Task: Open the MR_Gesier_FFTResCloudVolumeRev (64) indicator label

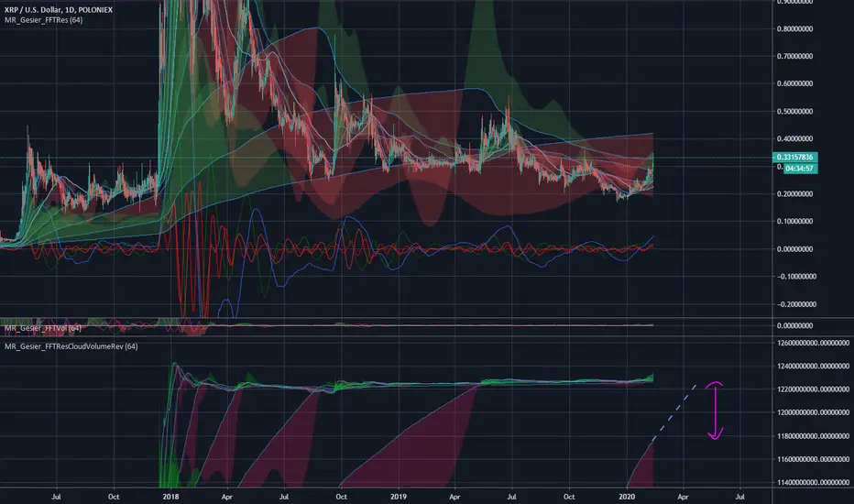Action: tap(71, 346)
